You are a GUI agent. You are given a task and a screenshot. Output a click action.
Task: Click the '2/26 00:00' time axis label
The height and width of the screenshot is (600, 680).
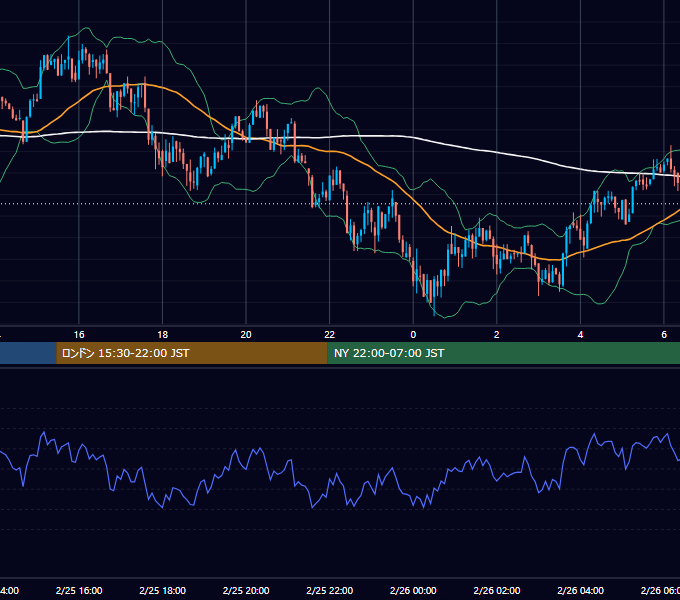[413, 590]
